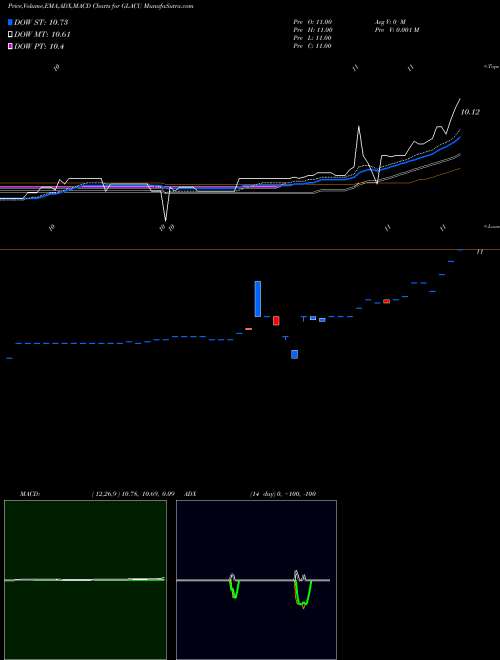Click the purple DOW PT legend swatch
Viewport: 500px width, 660px height.
pos(10,47)
